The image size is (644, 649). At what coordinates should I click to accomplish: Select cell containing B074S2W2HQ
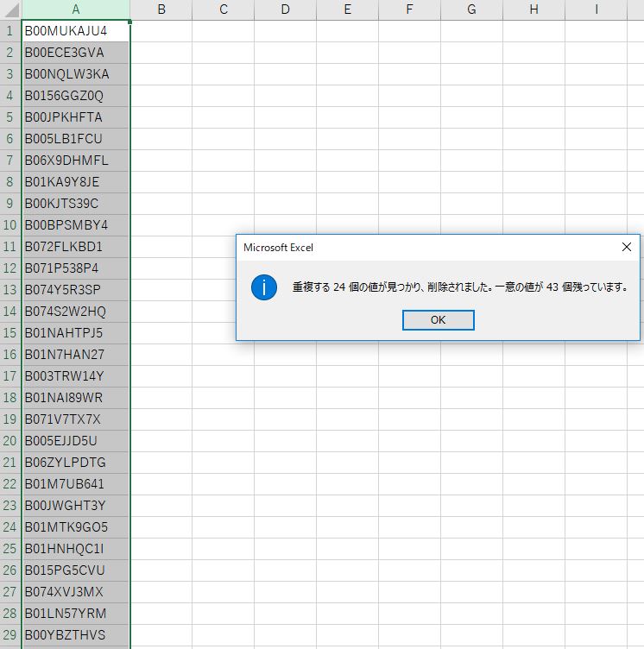76,312
